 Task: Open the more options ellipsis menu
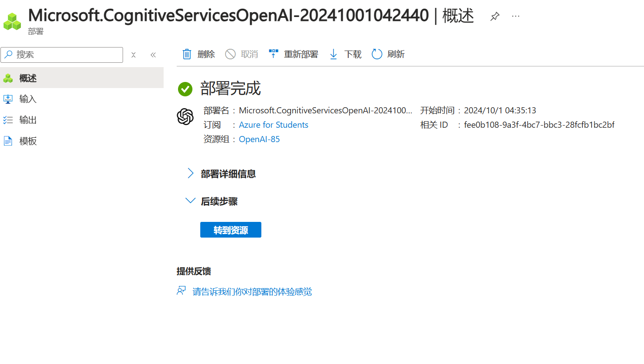click(516, 16)
